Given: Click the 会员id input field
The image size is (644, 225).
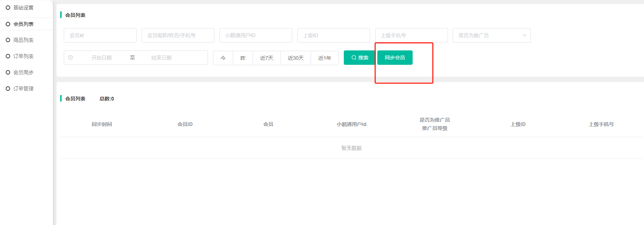Looking at the screenshot, I should (100, 35).
